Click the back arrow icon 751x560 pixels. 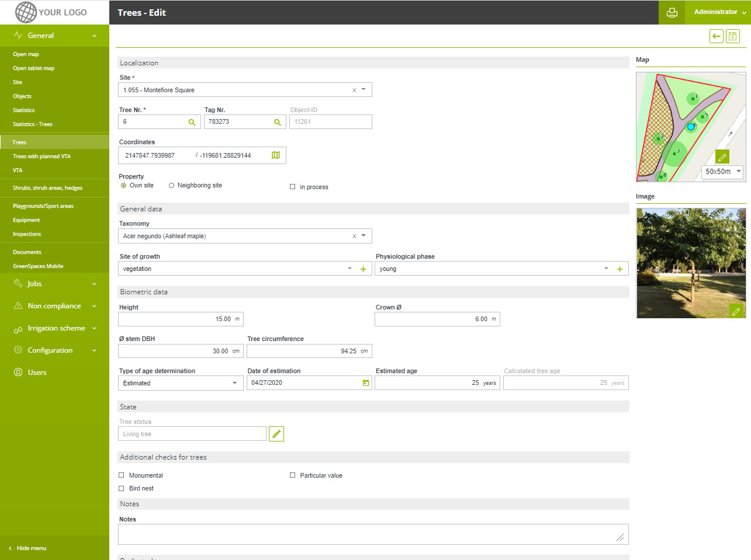pyautogui.click(x=716, y=36)
